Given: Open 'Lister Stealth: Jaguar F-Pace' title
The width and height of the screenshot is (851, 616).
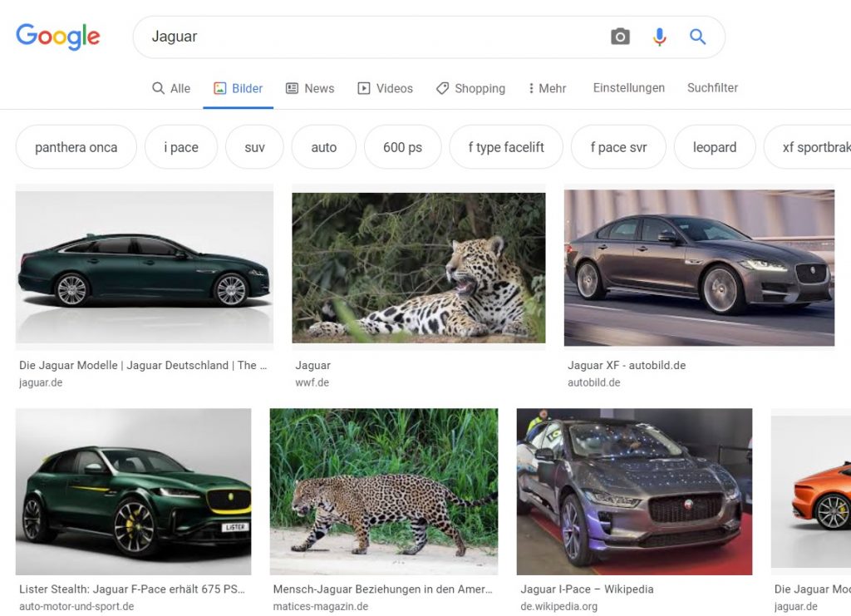Looking at the screenshot, I should [x=132, y=589].
